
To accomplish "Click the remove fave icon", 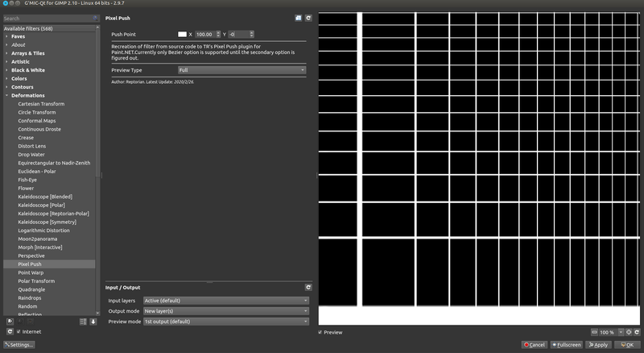I will point(20,322).
